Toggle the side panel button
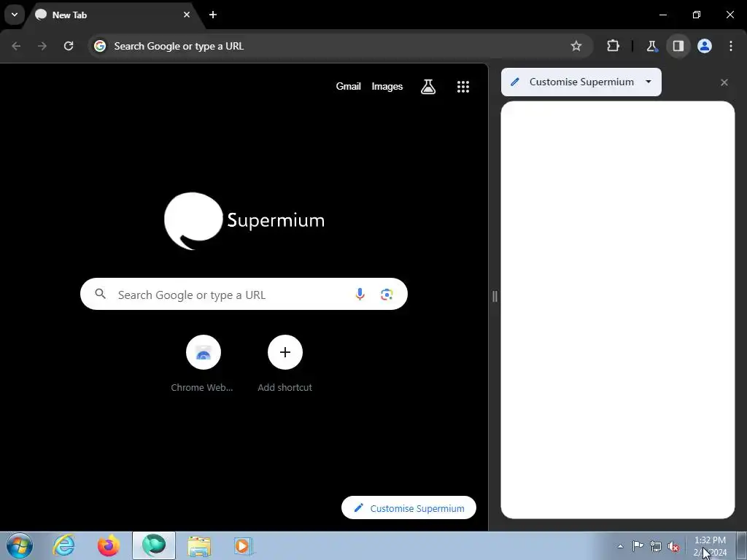747x560 pixels. [x=678, y=46]
